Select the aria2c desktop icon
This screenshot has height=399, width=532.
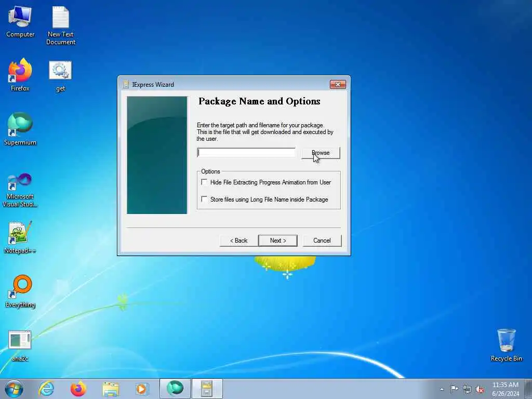[20, 345]
